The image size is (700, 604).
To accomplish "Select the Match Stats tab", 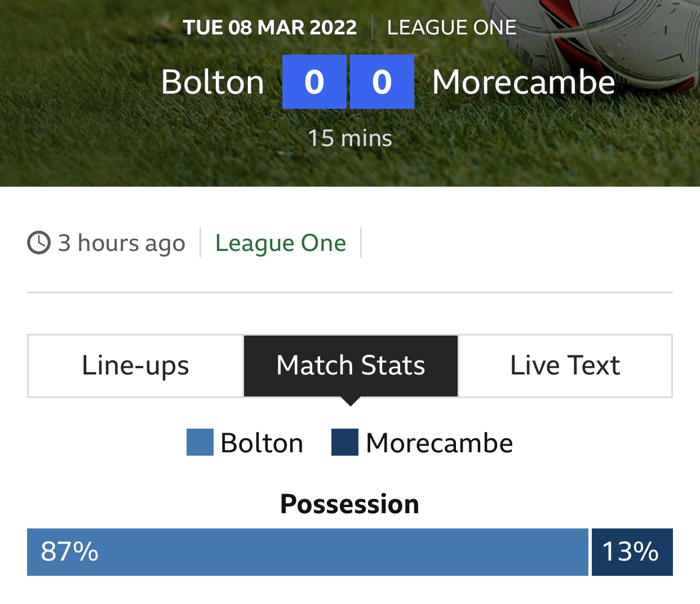I will pos(351,366).
